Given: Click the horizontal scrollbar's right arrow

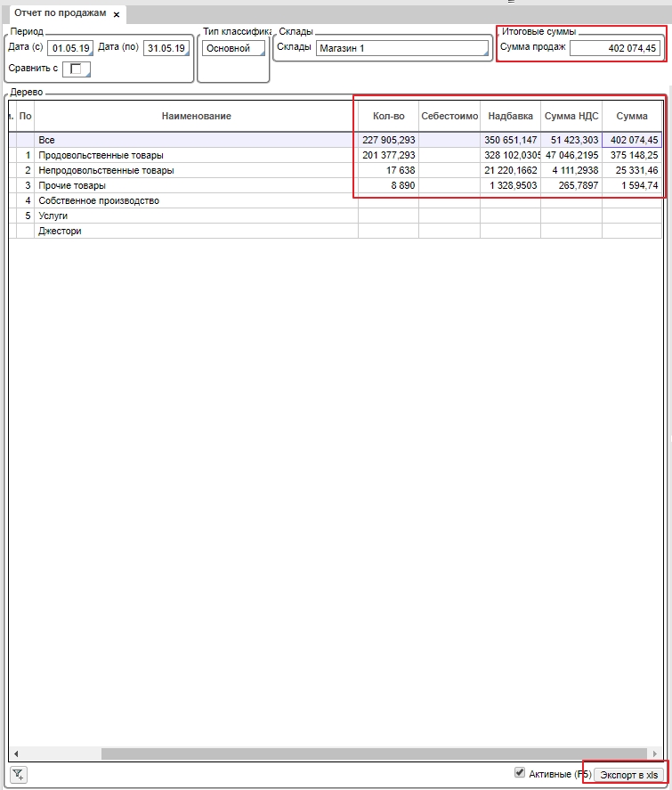Looking at the screenshot, I should point(655,753).
